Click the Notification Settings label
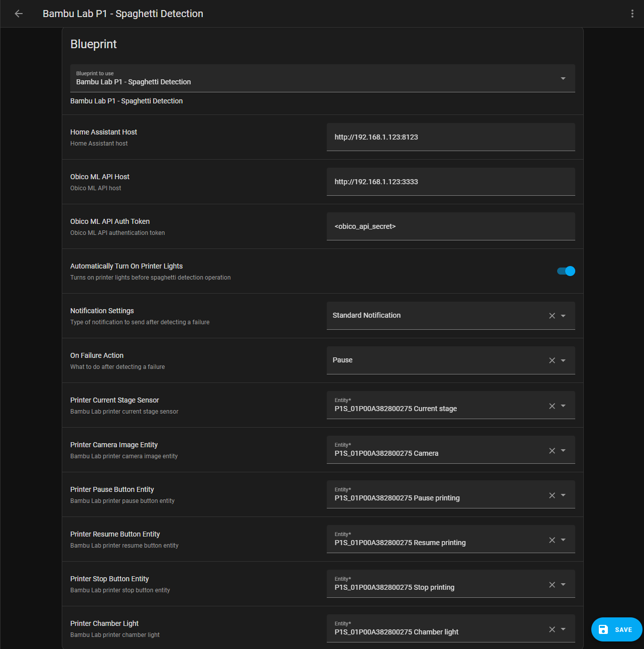 point(102,311)
